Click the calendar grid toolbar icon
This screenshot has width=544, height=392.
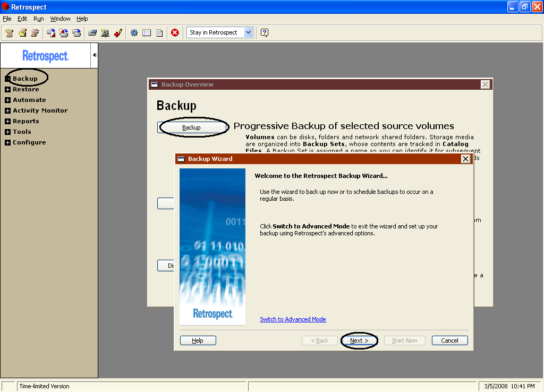[147, 32]
